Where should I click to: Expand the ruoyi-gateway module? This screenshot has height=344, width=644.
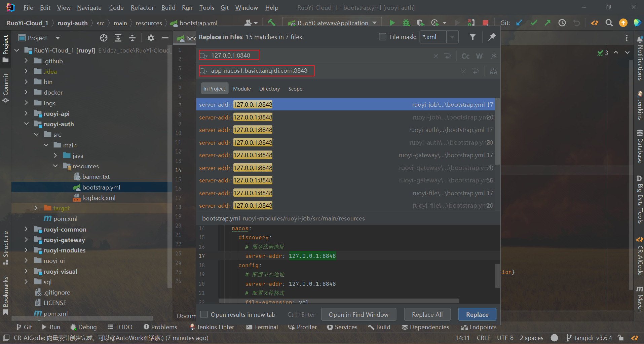coord(26,240)
